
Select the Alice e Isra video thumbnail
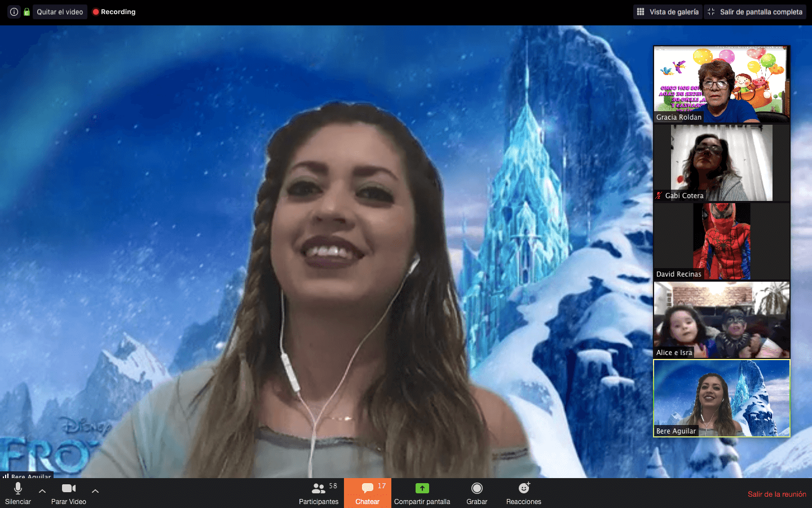(x=722, y=319)
